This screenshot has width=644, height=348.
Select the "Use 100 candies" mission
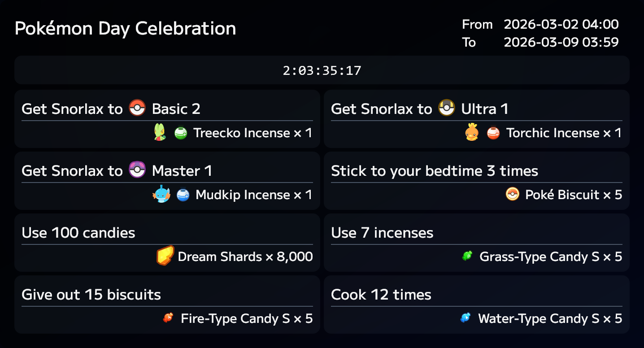pos(78,233)
